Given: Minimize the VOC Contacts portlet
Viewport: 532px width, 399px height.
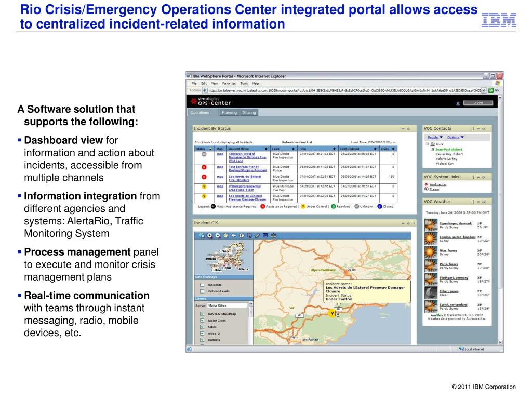Looking at the screenshot, I should point(478,129).
